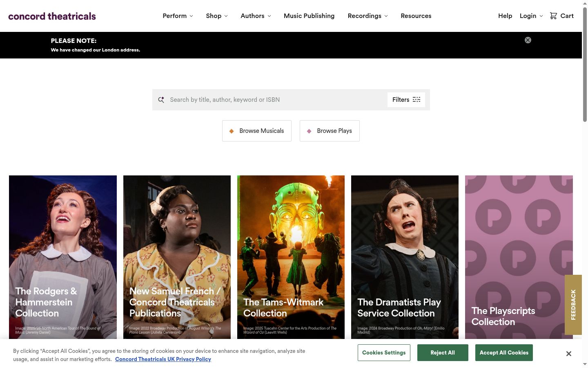Open the Feedback side tab
Screen dimensions: 588x368
click(x=573, y=305)
